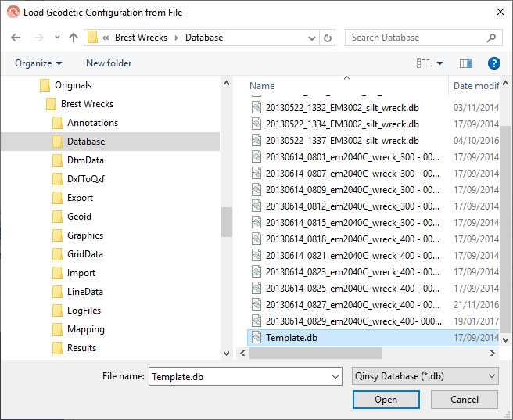Click the Back navigation arrow
The width and height of the screenshot is (513, 420).
coord(16,38)
